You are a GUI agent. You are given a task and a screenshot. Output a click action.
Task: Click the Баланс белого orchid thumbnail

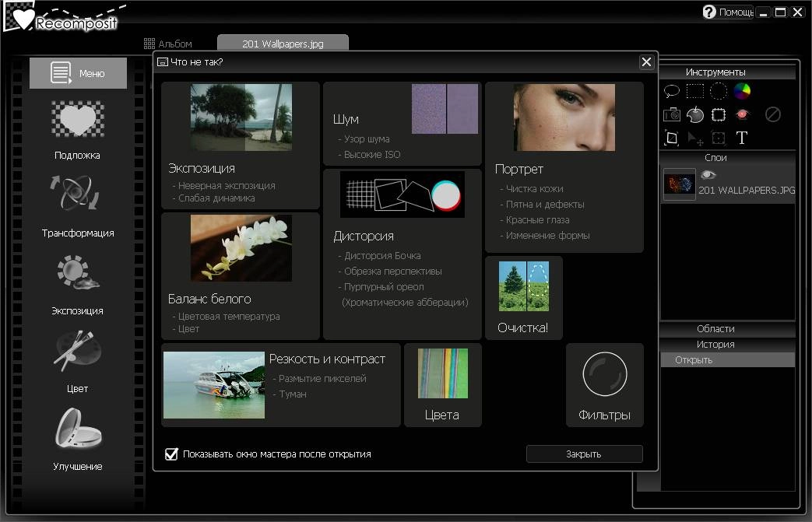point(241,248)
